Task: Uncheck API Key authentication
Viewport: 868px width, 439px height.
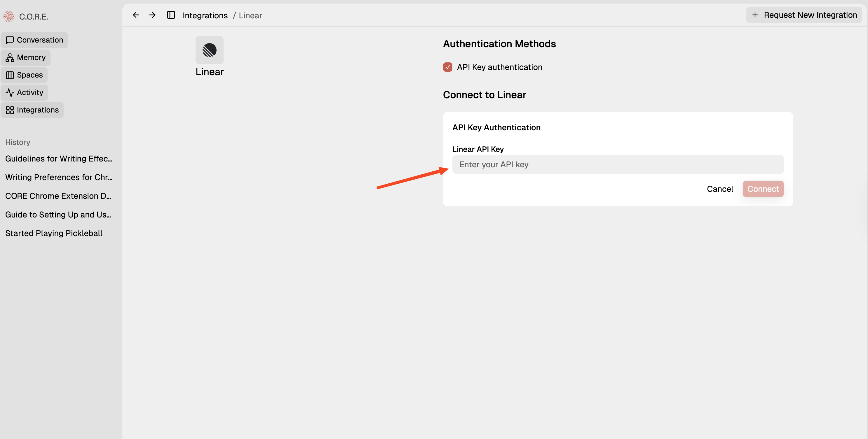Action: [447, 67]
